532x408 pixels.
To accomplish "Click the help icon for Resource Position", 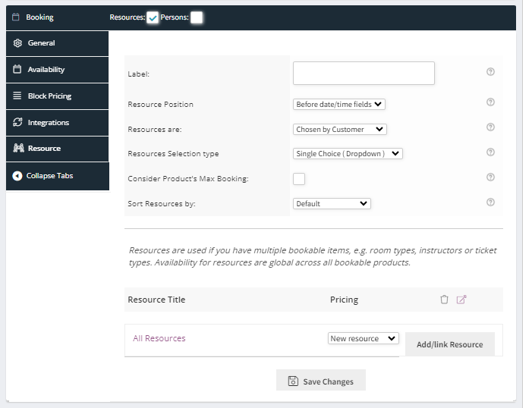I will pyautogui.click(x=490, y=102).
